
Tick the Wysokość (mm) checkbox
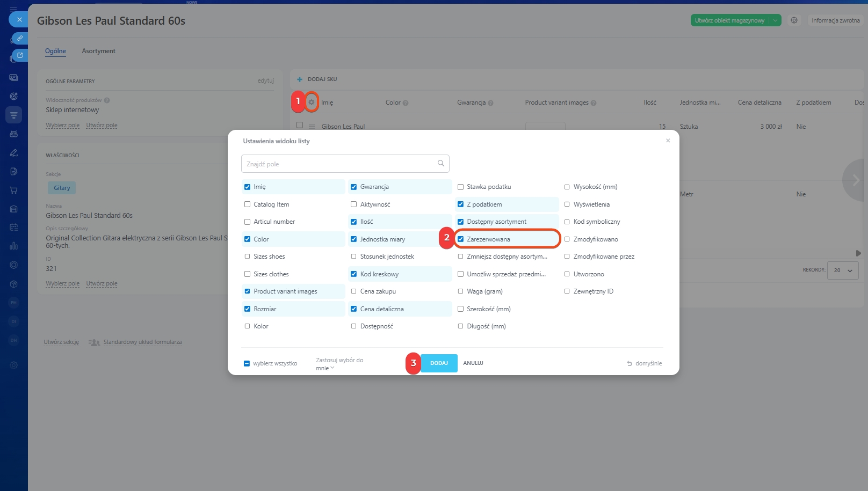pyautogui.click(x=567, y=187)
